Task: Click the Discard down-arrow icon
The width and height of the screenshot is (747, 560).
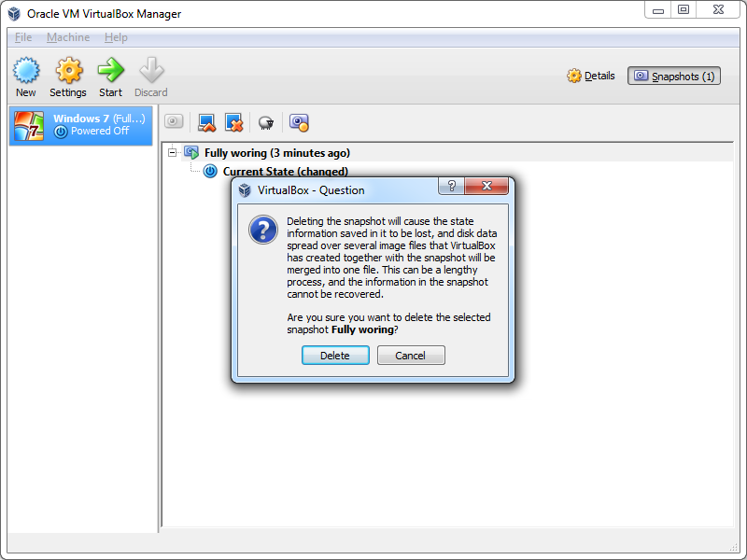Action: click(x=151, y=72)
